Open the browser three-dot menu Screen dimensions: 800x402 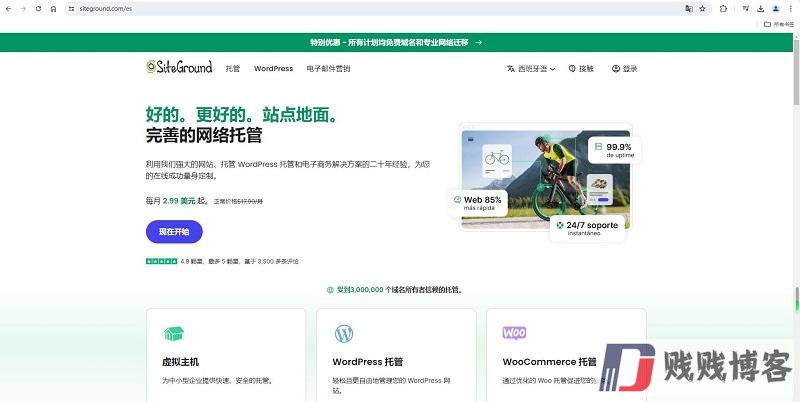point(789,9)
